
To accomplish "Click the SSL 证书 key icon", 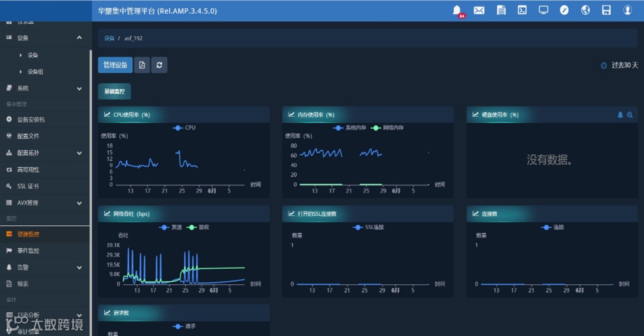I will (9, 186).
